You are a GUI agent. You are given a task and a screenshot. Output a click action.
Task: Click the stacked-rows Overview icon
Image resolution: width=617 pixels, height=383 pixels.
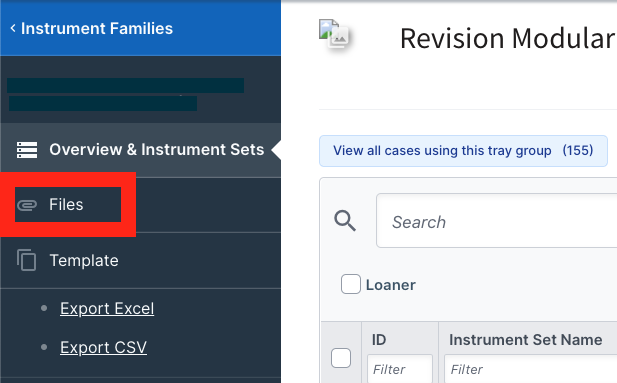27,150
